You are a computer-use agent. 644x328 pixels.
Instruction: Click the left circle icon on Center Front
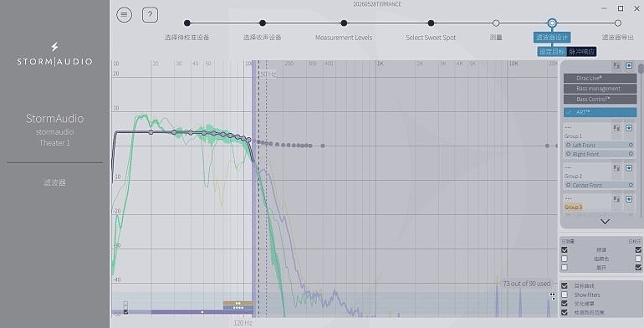(569, 186)
